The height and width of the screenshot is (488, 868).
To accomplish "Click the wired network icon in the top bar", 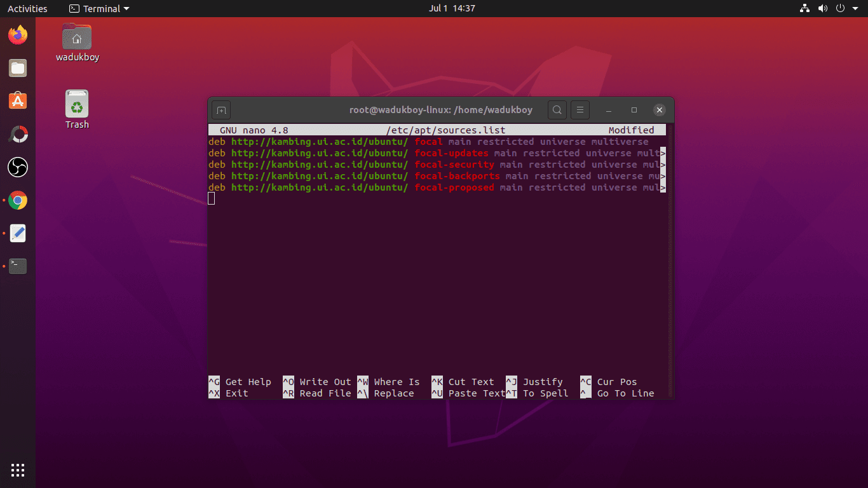I will [804, 8].
